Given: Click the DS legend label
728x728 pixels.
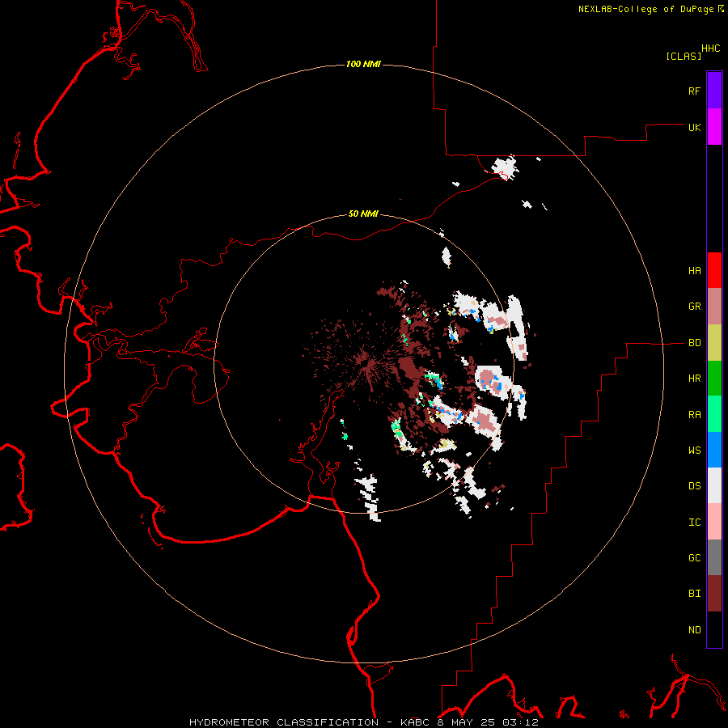Looking at the screenshot, I should [694, 486].
